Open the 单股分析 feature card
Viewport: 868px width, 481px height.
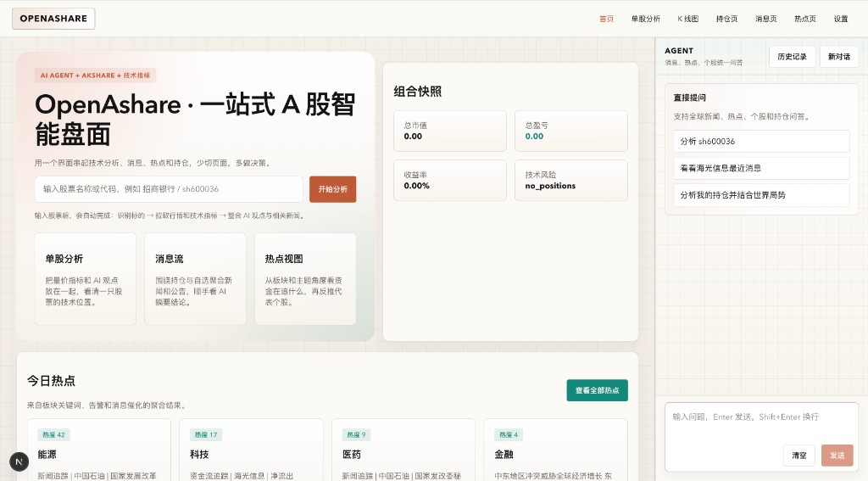tap(86, 279)
